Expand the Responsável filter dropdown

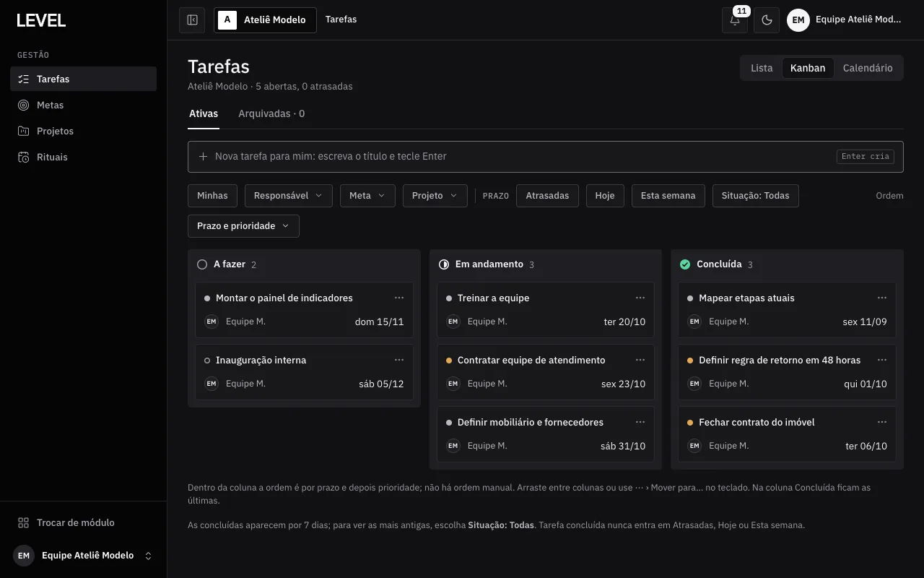pos(289,196)
